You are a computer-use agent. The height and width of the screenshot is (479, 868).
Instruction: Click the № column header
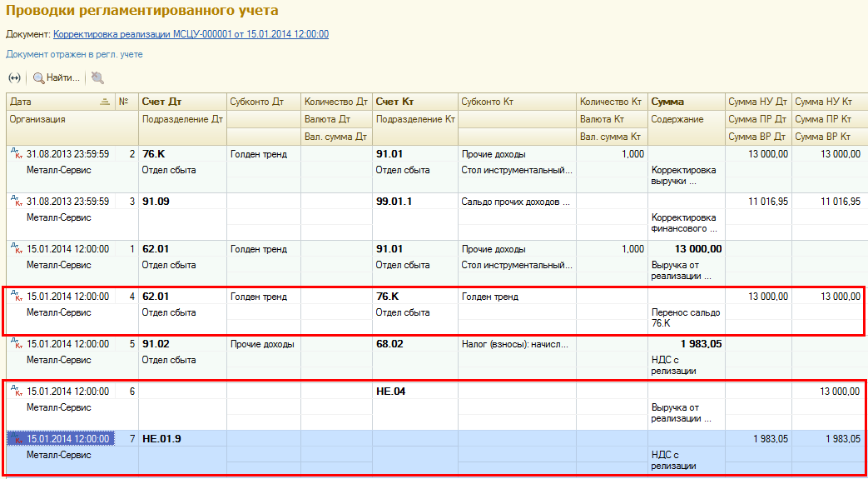tap(126, 102)
